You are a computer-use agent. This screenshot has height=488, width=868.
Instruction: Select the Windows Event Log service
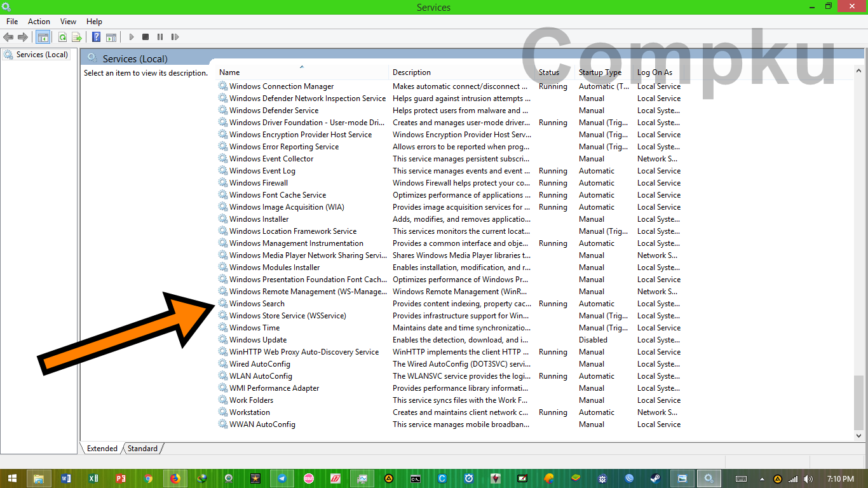(262, 171)
